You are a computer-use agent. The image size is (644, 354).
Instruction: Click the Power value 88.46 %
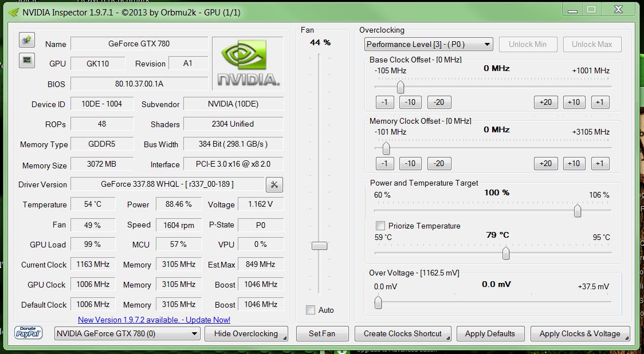coord(179,204)
